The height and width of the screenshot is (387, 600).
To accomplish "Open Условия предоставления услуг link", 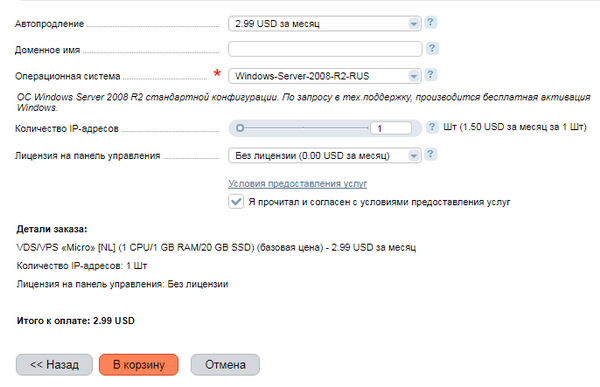I will pos(297,184).
